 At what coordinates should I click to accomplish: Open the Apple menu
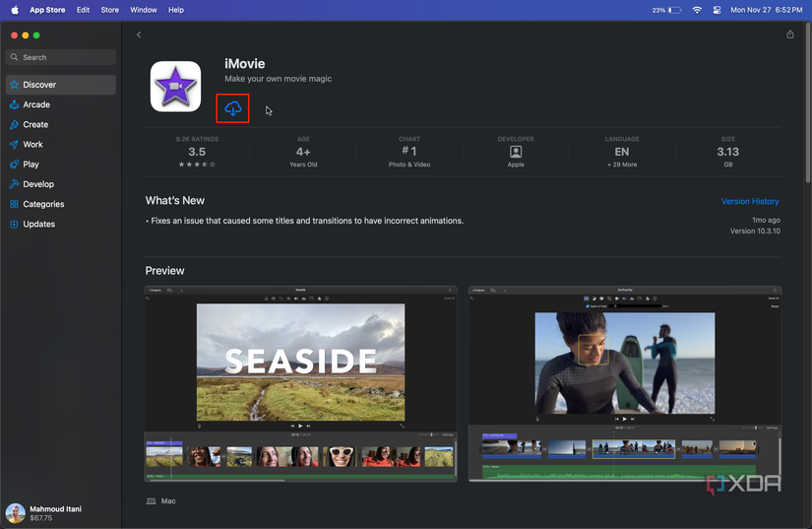pyautogui.click(x=15, y=10)
